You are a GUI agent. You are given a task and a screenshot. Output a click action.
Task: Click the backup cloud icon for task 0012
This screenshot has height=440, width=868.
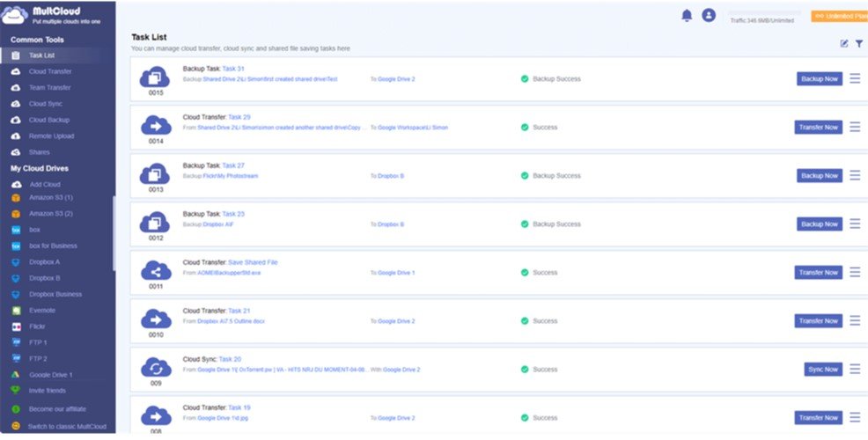point(156,223)
